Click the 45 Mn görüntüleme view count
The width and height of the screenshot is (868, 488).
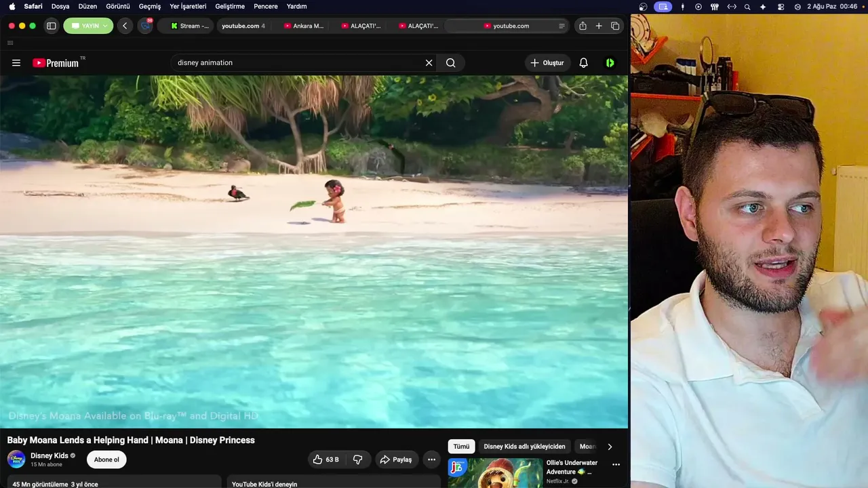click(40, 485)
